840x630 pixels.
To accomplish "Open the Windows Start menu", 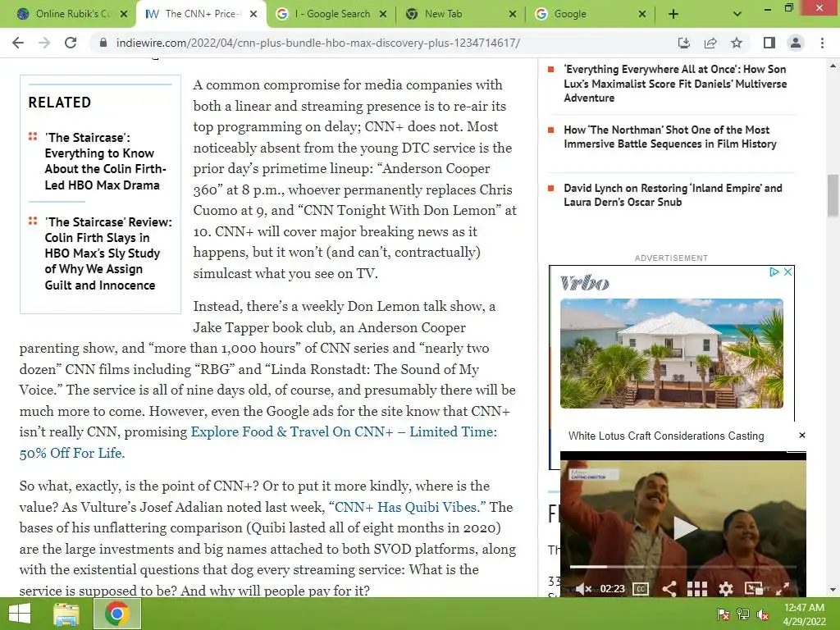I will click(20, 614).
